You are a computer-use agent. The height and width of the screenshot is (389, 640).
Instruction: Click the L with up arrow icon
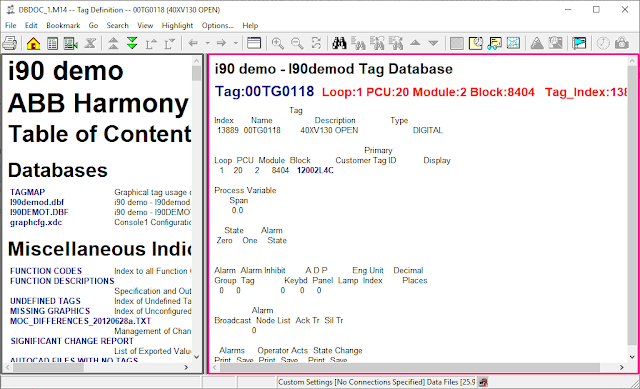click(x=151, y=43)
